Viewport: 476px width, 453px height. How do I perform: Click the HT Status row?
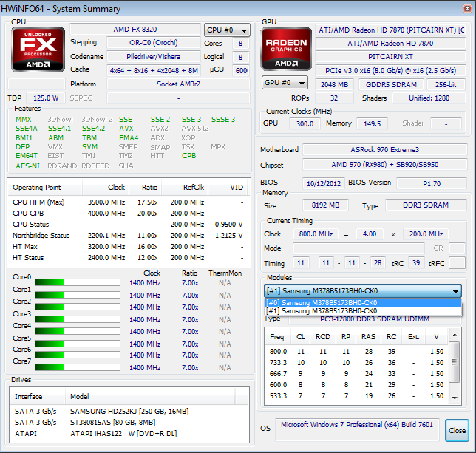point(128,258)
